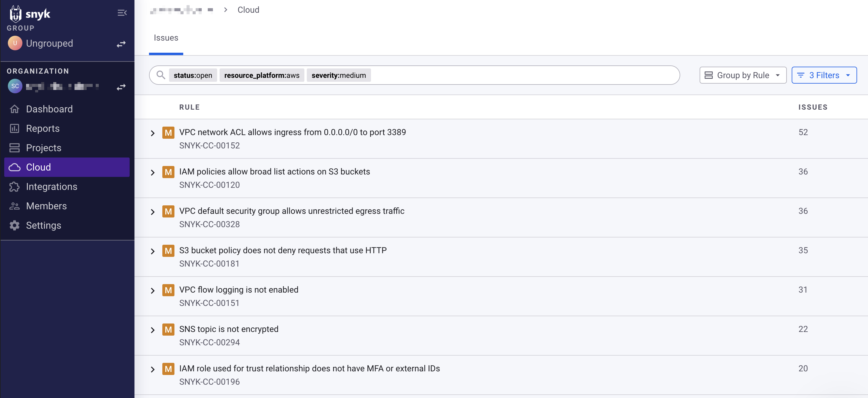This screenshot has width=868, height=398.
Task: Expand IAM policies broad list actions rule
Action: pos(153,173)
